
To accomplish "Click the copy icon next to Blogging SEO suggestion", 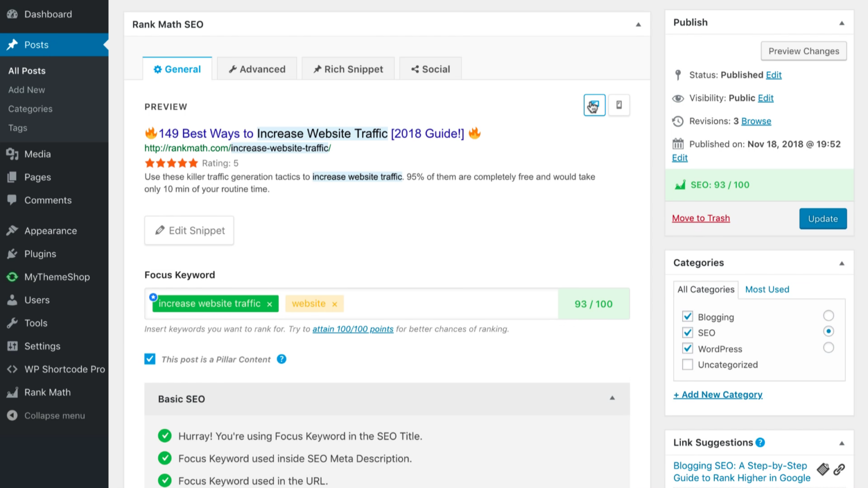I will pos(823,469).
